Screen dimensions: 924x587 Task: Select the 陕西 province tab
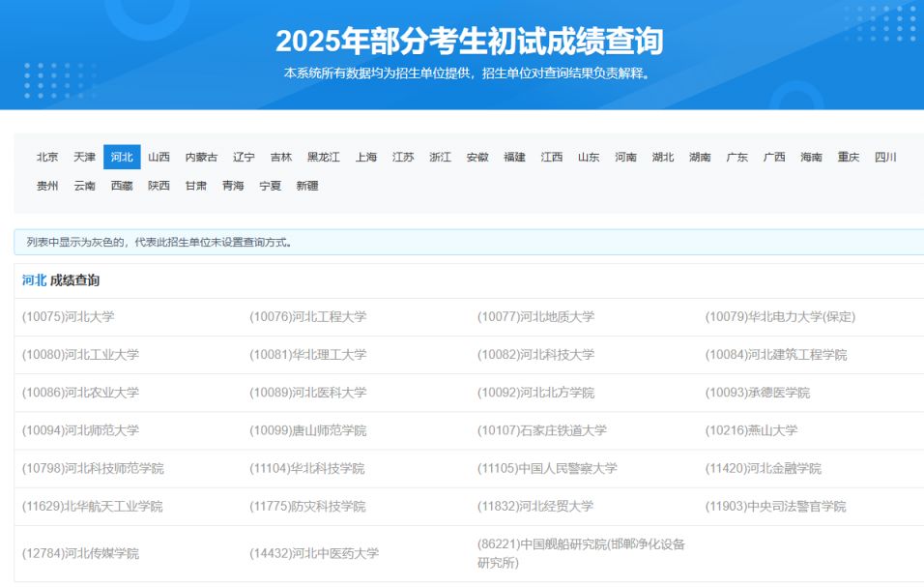pos(159,186)
